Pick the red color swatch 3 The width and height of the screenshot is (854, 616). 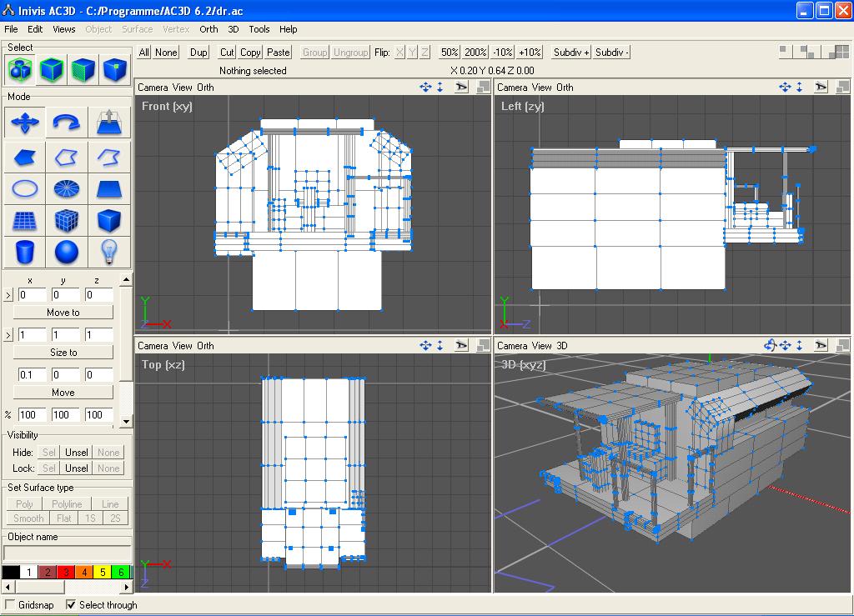click(67, 572)
